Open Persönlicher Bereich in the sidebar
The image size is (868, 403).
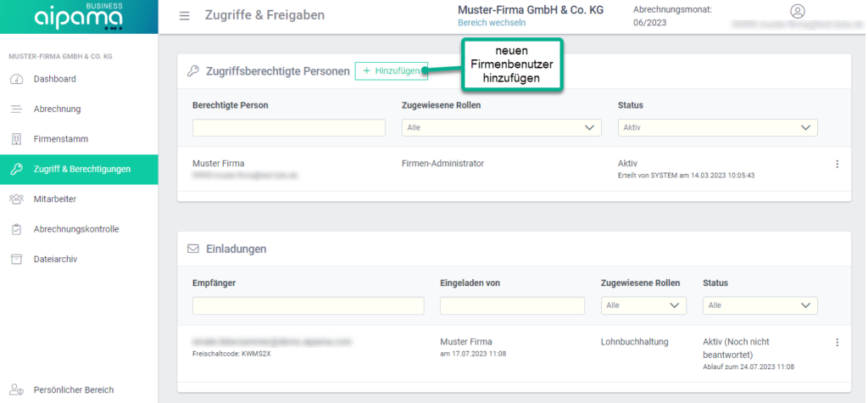point(73,390)
